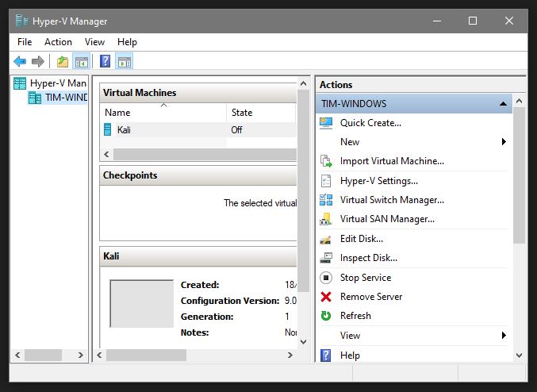Open the Action menu

[x=58, y=42]
